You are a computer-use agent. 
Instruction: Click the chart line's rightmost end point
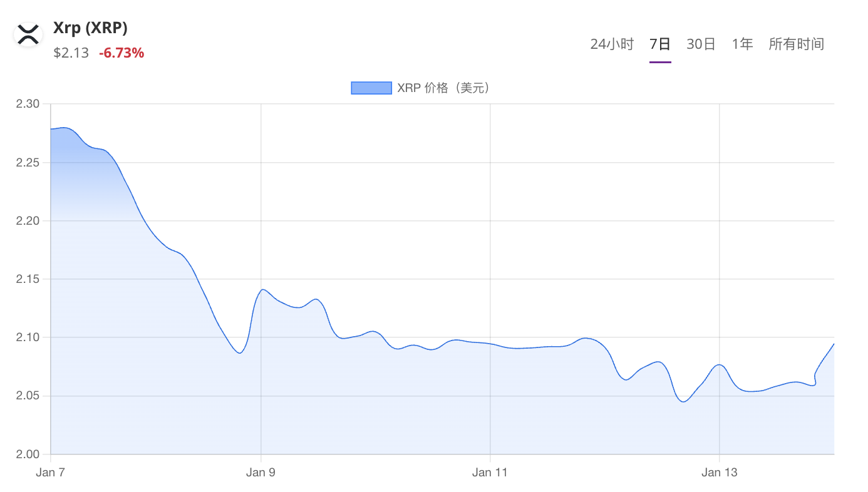pyautogui.click(x=834, y=344)
